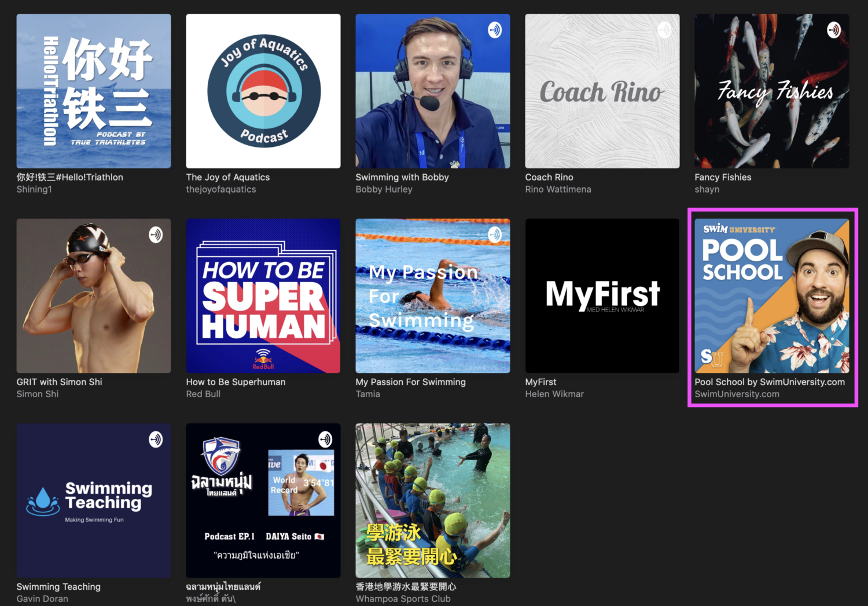868x606 pixels.
Task: Click the 'Coach Rino' title text
Action: coord(549,177)
